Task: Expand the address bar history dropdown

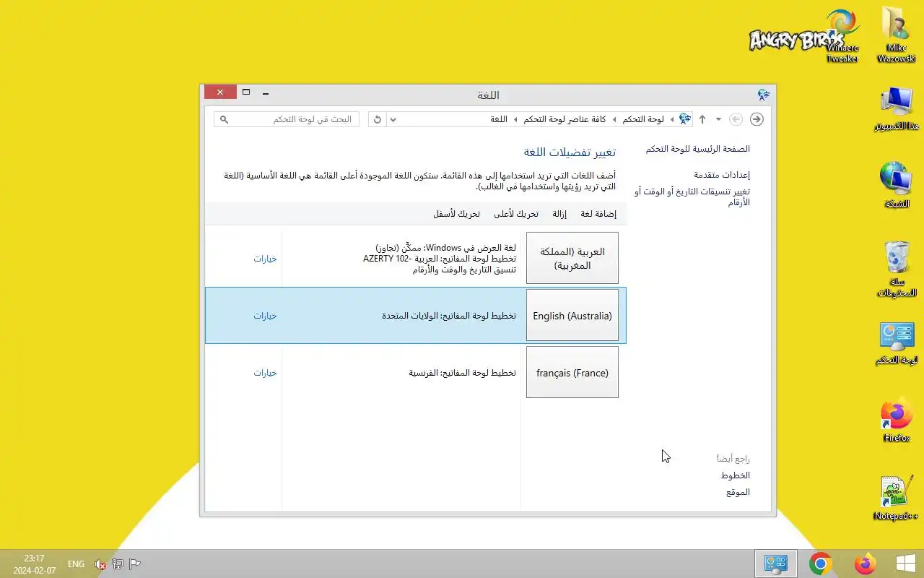Action: [393, 119]
